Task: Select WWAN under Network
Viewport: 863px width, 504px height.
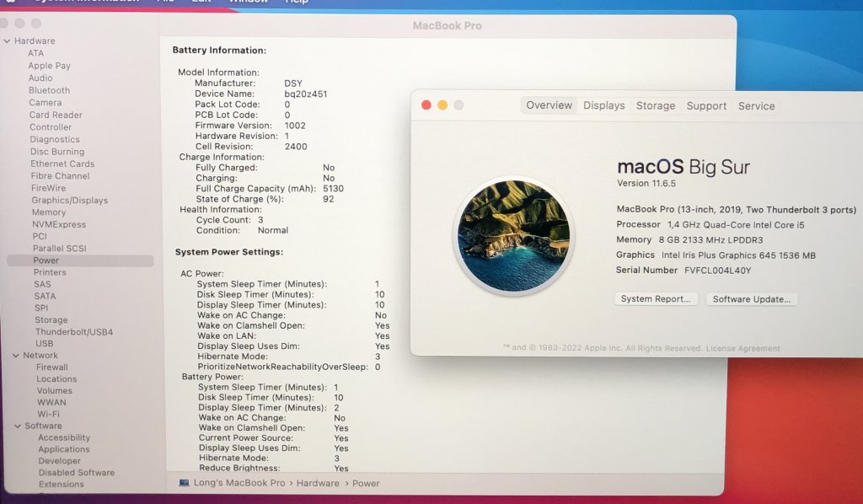Action: point(51,402)
